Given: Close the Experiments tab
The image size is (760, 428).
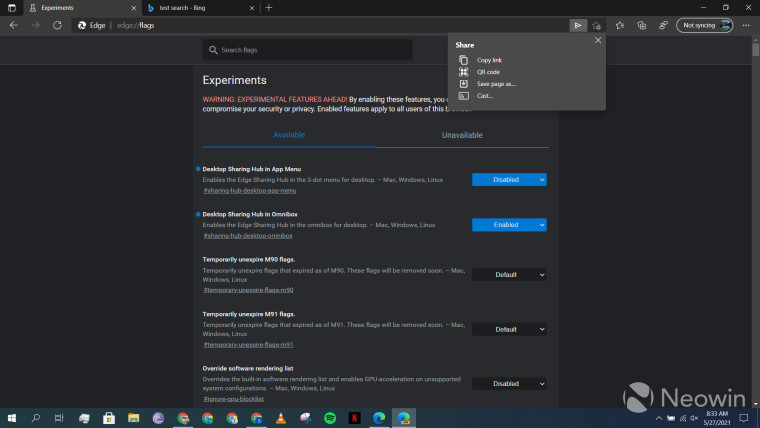Looking at the screenshot, I should (x=134, y=8).
